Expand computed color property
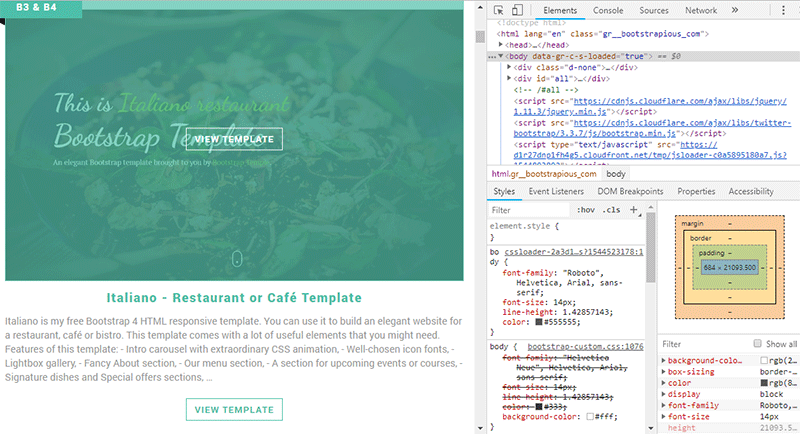The width and height of the screenshot is (800, 434). pos(663,382)
